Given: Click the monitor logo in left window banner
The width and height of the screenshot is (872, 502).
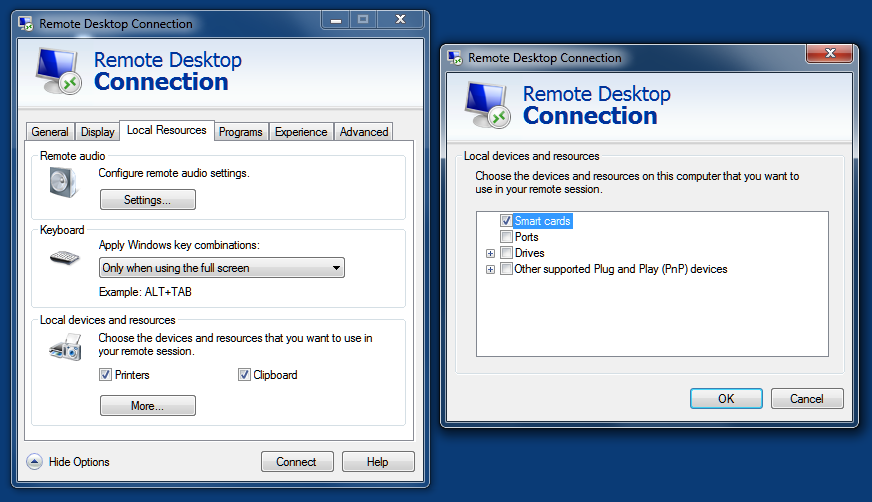Looking at the screenshot, I should 58,71.
